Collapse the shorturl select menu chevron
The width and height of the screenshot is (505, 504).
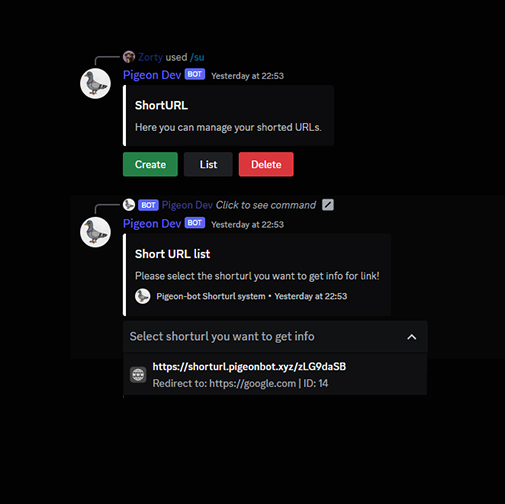coord(412,337)
